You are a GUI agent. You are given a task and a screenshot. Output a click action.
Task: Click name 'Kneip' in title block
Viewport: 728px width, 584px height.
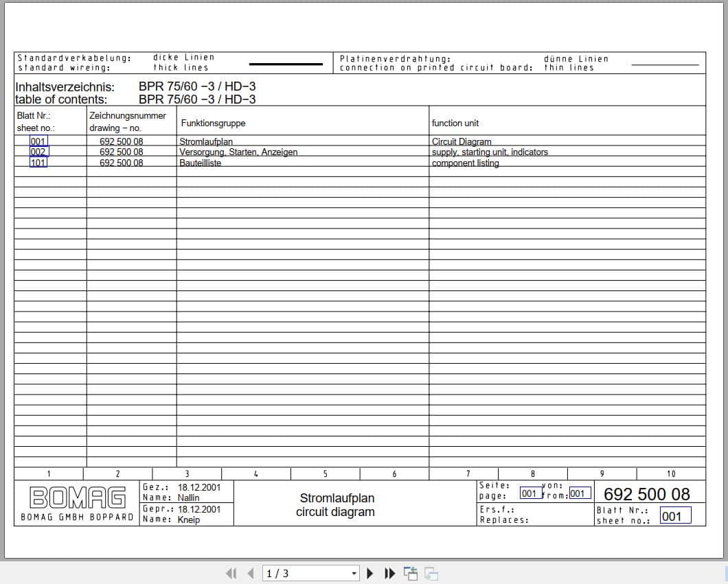click(x=188, y=519)
